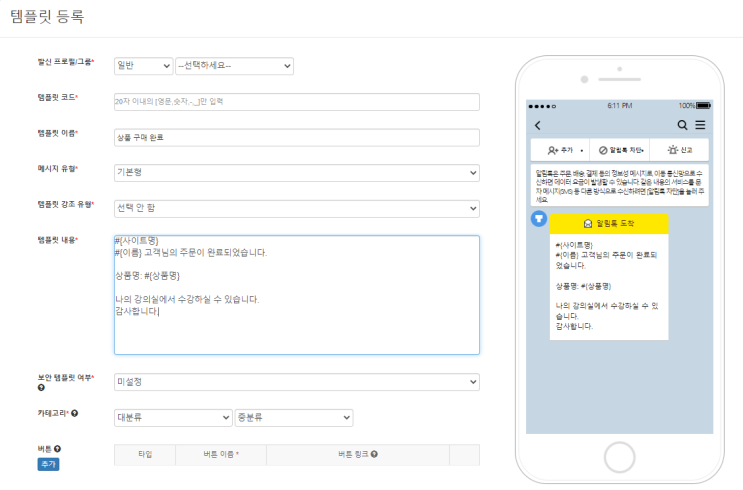Click the 알림톡 info notice text in preview
Viewport: 743px width, 490px height.
[620, 186]
